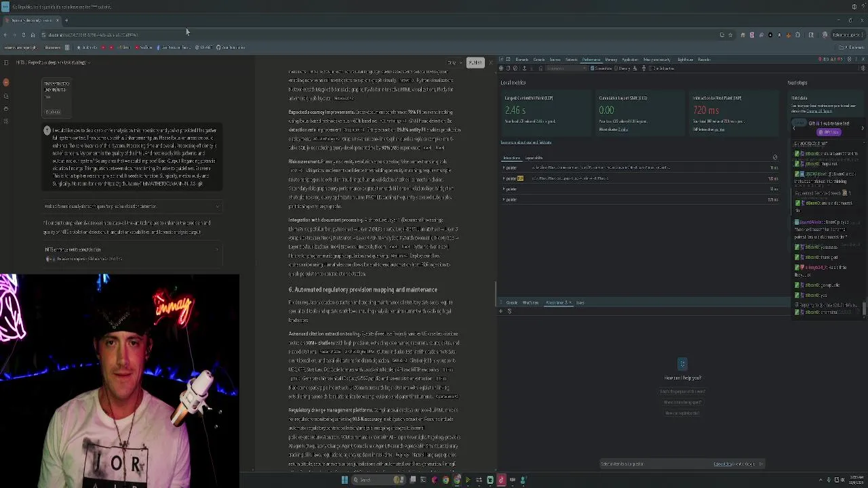Click the taskbar clock and date
868x488 pixels.
[x=854, y=480]
